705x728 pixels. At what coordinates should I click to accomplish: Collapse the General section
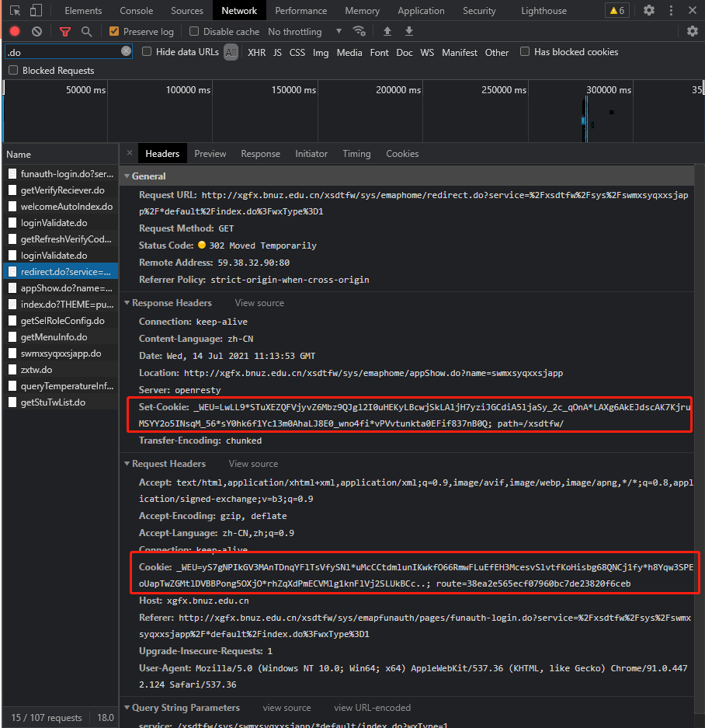[127, 176]
